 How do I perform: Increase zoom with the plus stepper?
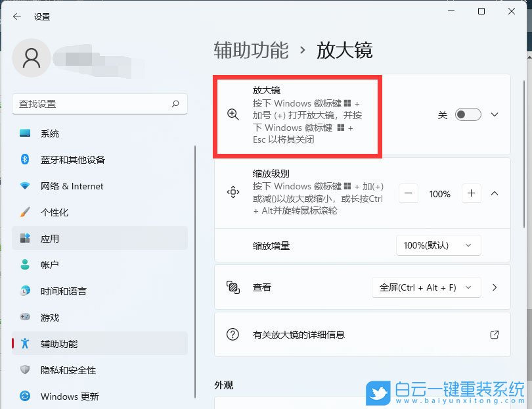click(x=471, y=193)
